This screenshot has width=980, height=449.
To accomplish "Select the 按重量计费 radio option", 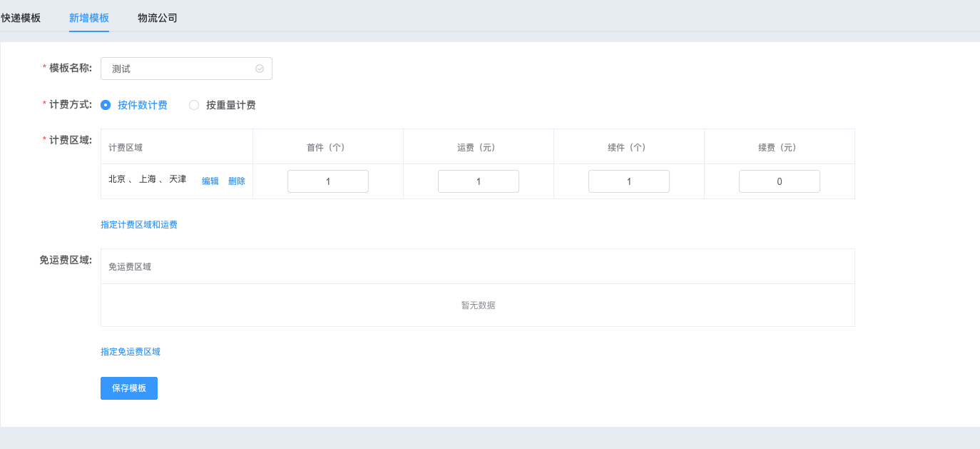I will click(194, 105).
